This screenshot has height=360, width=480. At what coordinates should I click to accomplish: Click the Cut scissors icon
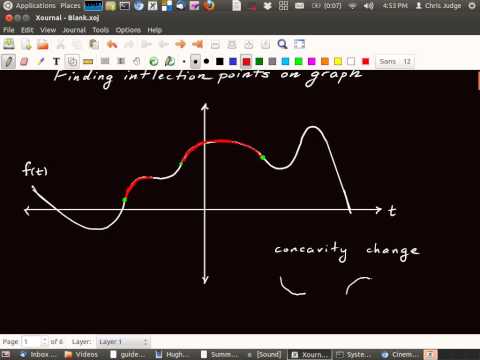[x=60, y=44]
